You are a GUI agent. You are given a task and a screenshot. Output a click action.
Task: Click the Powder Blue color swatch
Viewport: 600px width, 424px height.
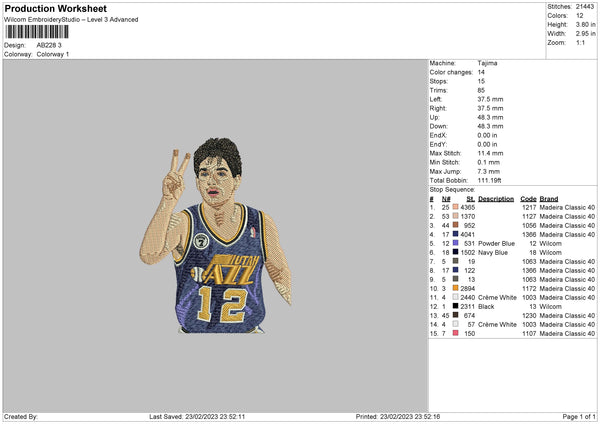[455, 243]
